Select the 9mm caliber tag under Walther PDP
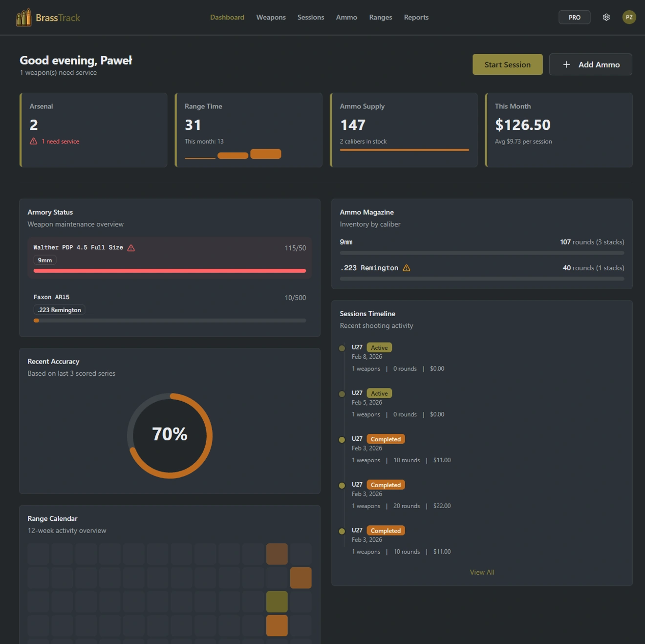Image resolution: width=645 pixels, height=644 pixels. (x=44, y=260)
